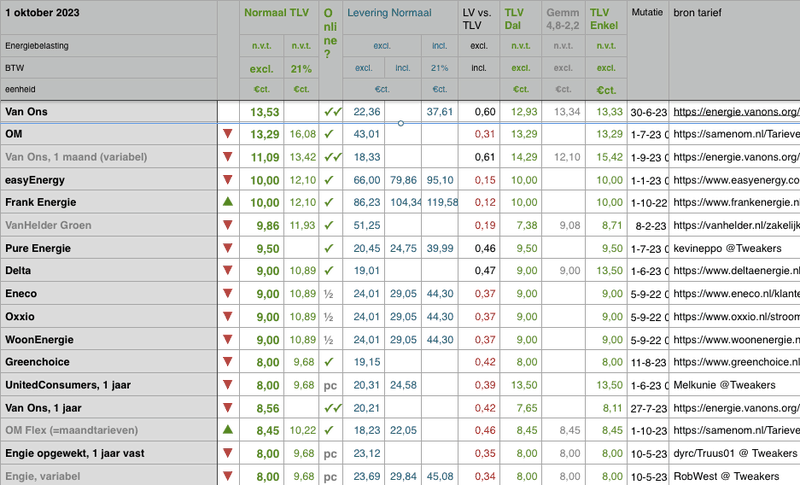Click the Gemm 4,8-2,2 column header
Image resolution: width=800 pixels, height=485 pixels.
[x=563, y=19]
